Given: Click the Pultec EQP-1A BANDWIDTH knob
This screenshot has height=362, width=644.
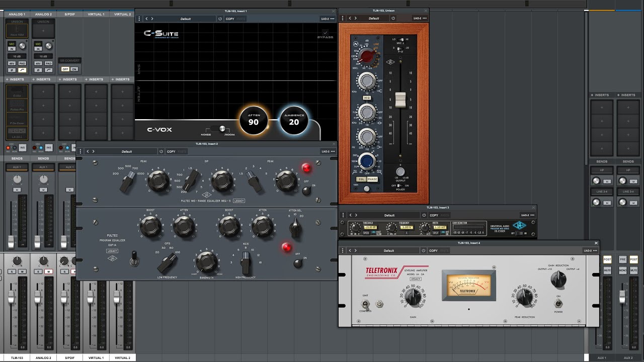Looking at the screenshot, I should click(x=206, y=261).
